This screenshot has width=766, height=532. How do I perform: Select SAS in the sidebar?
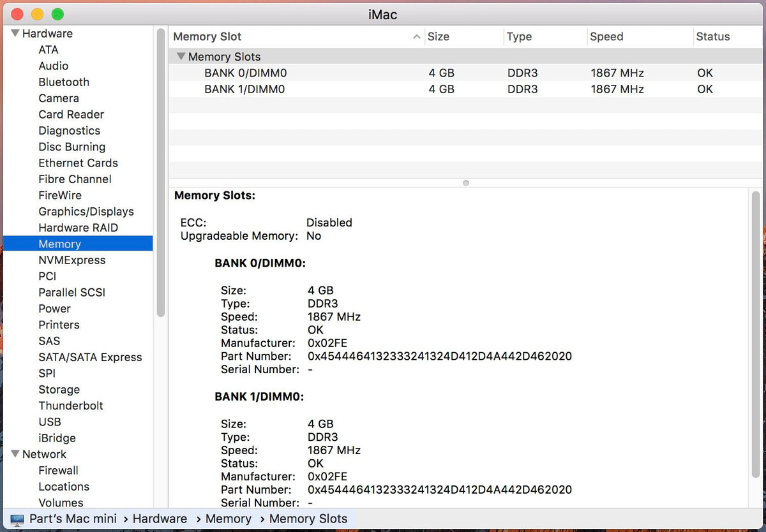(49, 341)
